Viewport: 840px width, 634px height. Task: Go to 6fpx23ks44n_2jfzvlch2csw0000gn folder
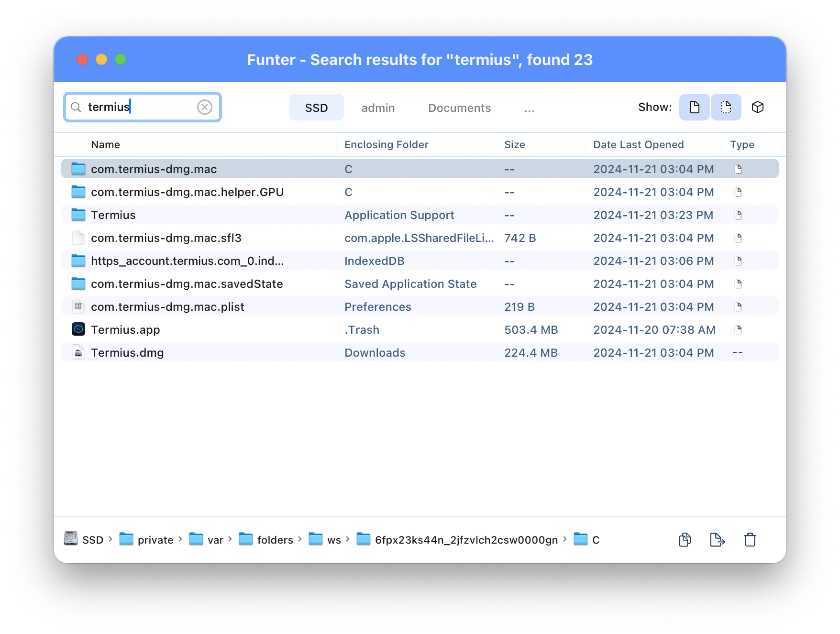coord(457,539)
